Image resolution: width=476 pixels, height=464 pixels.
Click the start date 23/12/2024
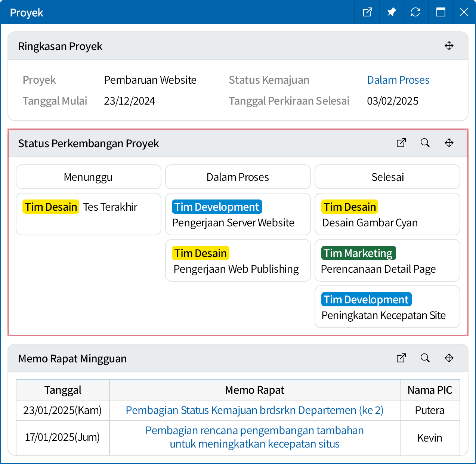pos(129,101)
